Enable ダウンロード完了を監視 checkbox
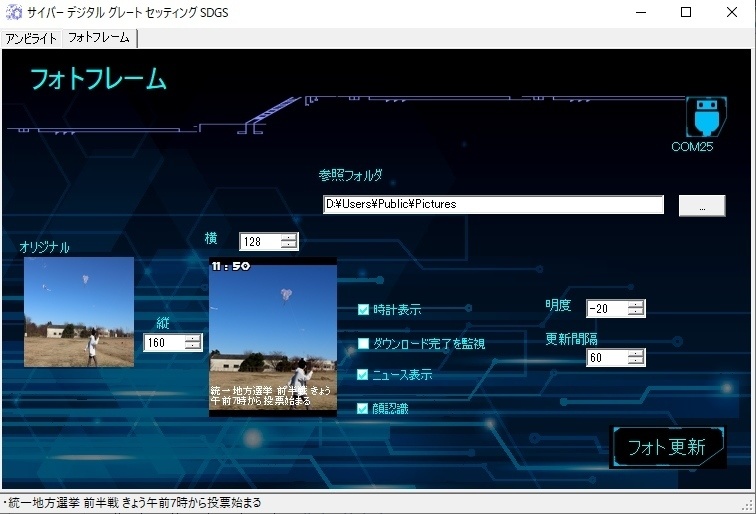This screenshot has width=756, height=514. 363,343
